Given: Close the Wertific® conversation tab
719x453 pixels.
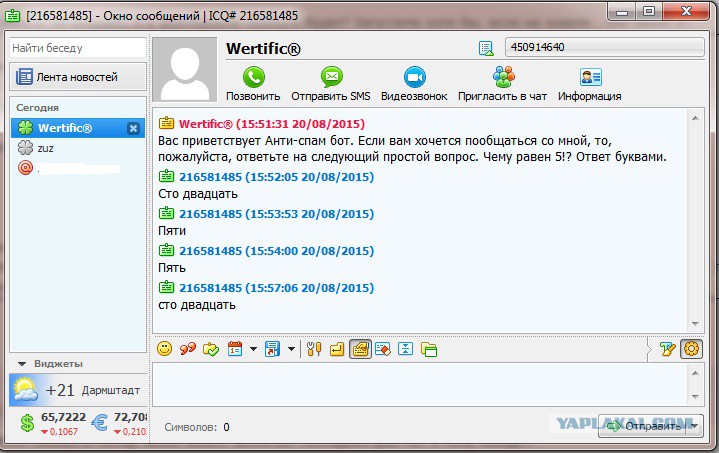Looking at the screenshot, I should pyautogui.click(x=133, y=128).
